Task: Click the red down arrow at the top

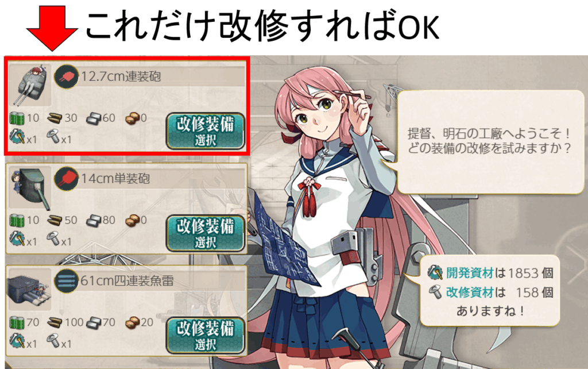Action: point(52,28)
